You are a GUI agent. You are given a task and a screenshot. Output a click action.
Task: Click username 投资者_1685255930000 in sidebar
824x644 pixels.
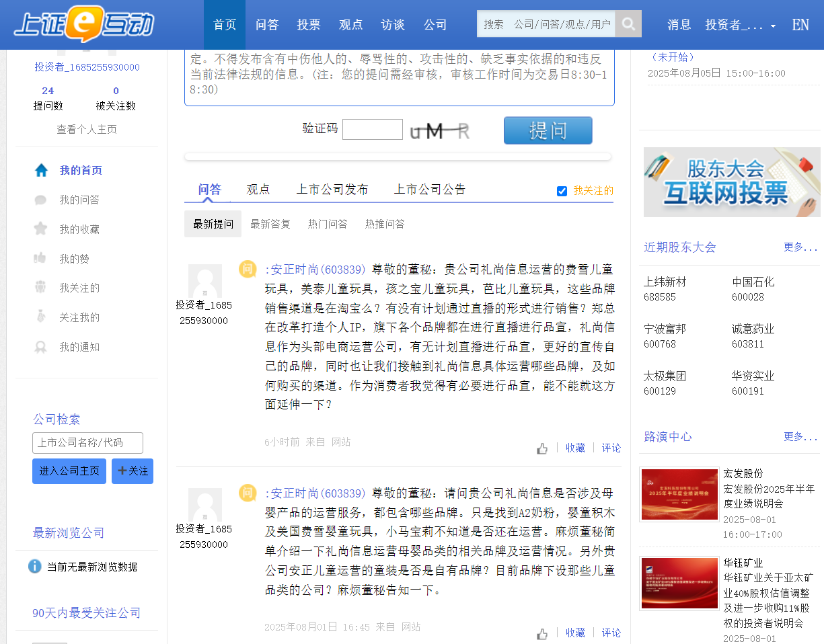coord(87,67)
